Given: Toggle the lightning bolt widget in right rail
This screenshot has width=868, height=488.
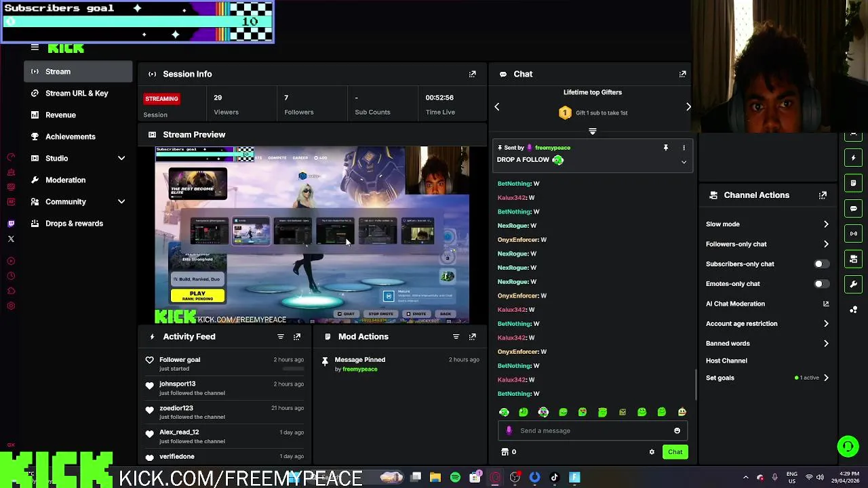Looking at the screenshot, I should [854, 157].
